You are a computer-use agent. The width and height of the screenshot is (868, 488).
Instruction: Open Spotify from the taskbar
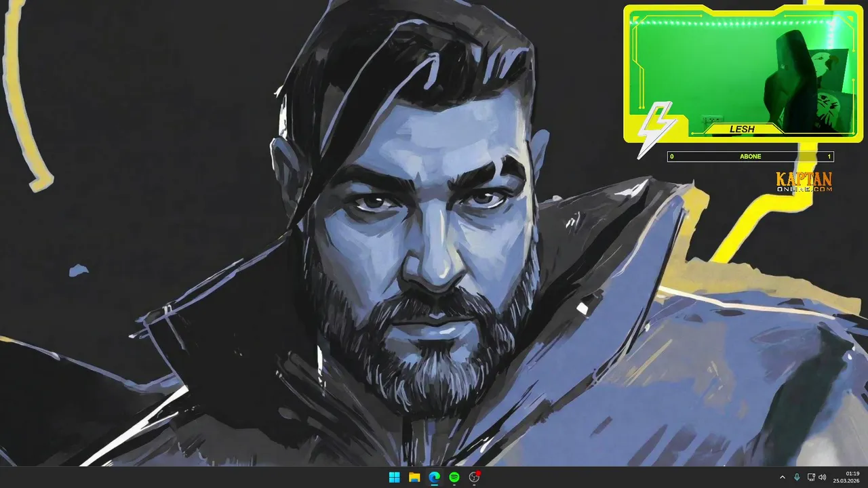tap(454, 477)
